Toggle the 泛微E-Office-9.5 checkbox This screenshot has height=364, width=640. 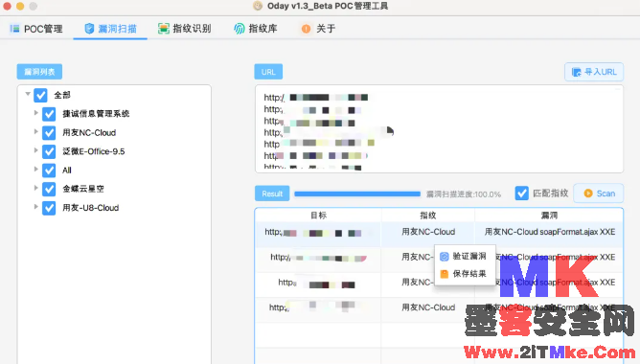[49, 151]
